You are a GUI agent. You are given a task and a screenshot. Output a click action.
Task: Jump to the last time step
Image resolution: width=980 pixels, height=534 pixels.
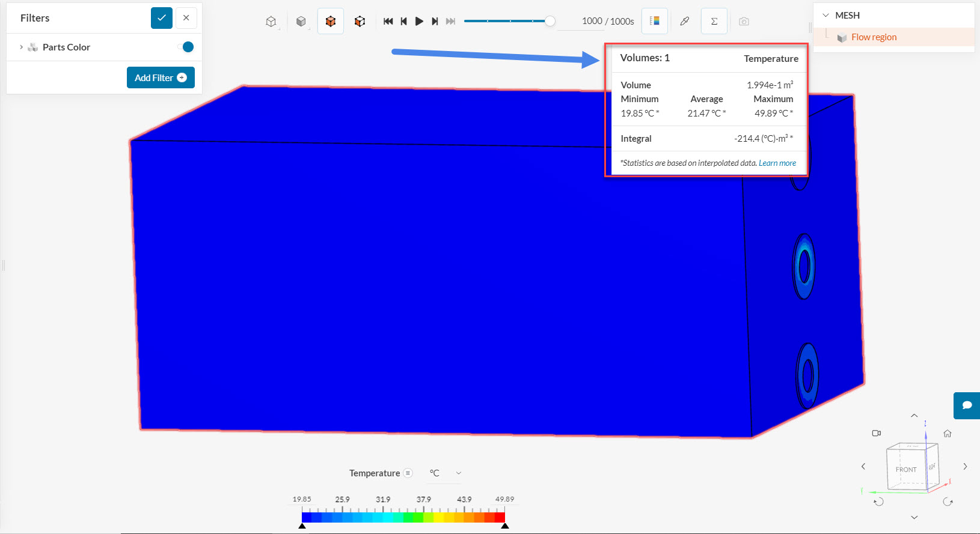click(450, 22)
